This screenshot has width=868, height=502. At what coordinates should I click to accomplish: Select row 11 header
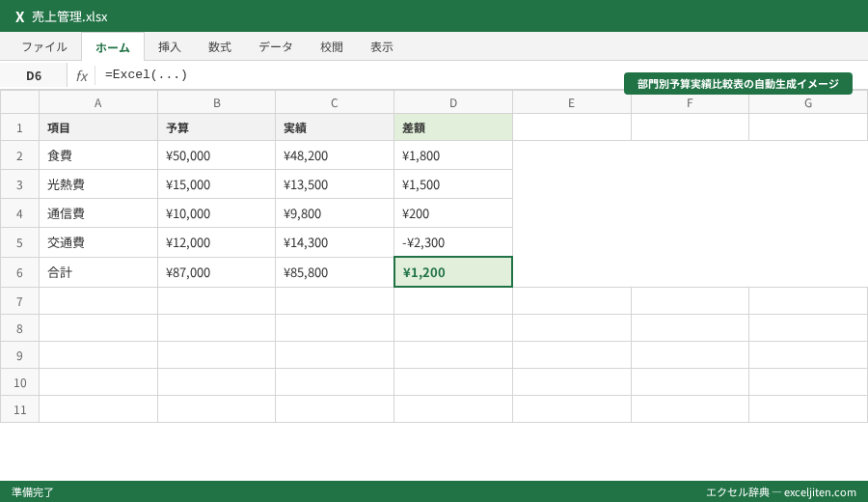(20, 409)
